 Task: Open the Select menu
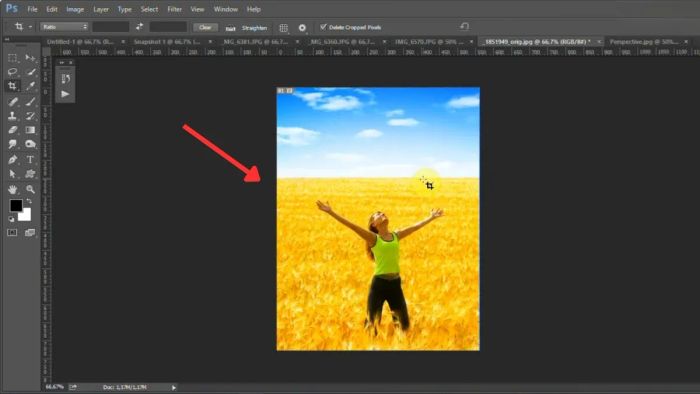(x=149, y=9)
